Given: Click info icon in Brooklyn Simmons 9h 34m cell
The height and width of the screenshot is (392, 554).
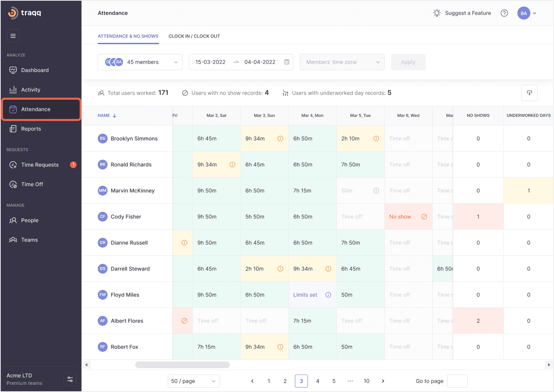Looking at the screenshot, I should pos(280,139).
